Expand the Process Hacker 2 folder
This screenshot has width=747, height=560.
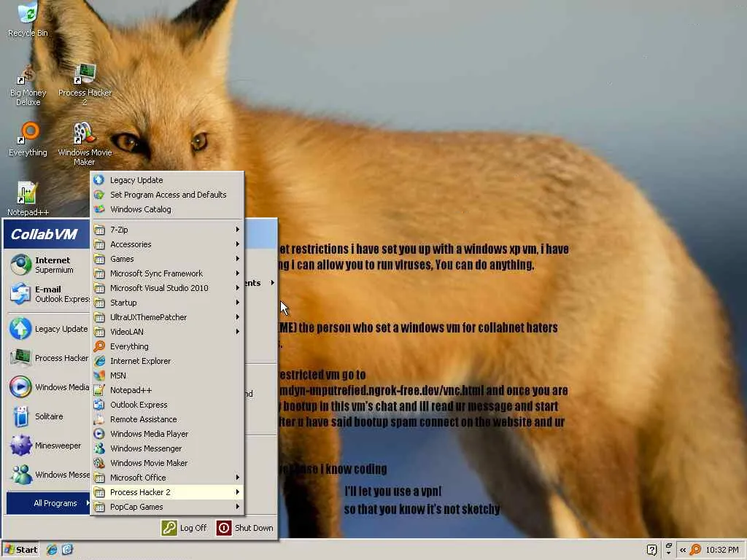167,492
